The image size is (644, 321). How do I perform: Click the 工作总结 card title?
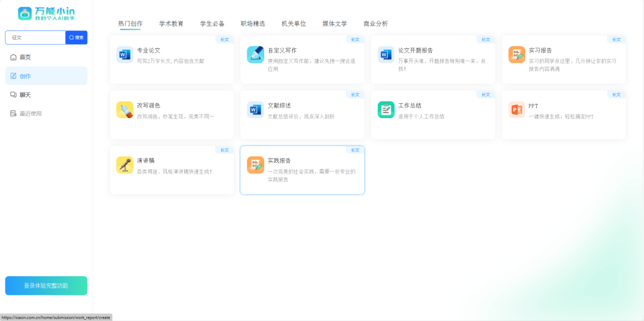(410, 106)
